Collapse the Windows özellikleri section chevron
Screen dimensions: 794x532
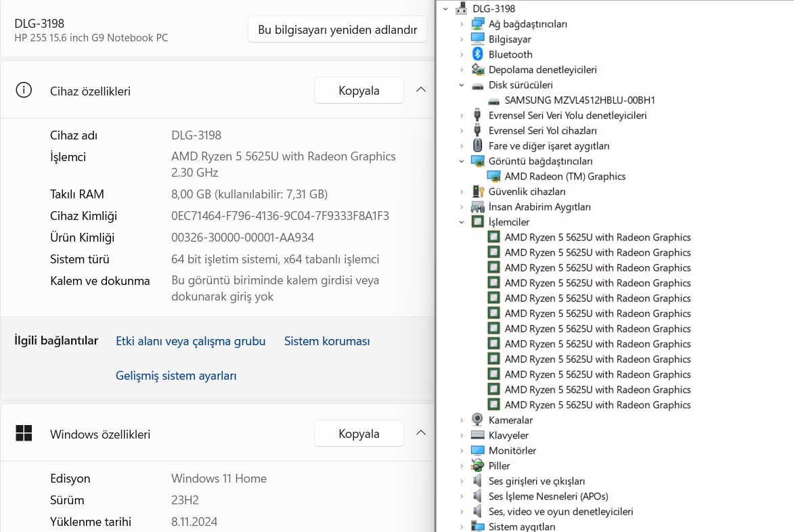click(x=421, y=433)
